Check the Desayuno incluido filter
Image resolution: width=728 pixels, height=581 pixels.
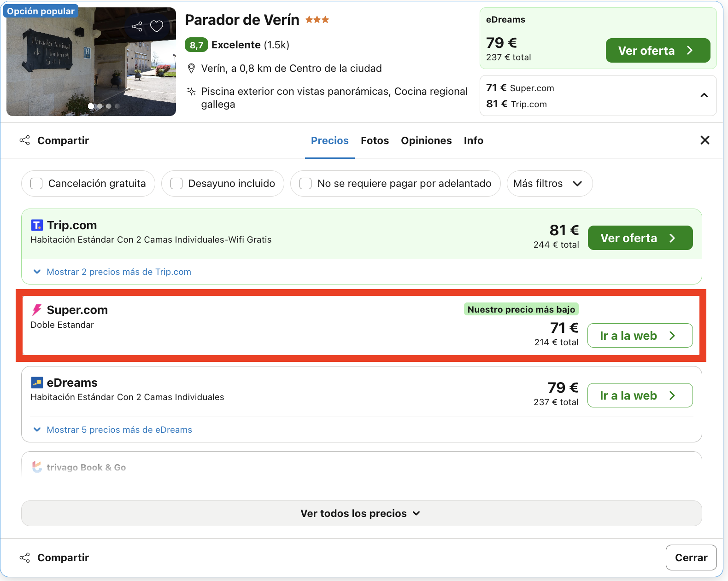pos(176,183)
